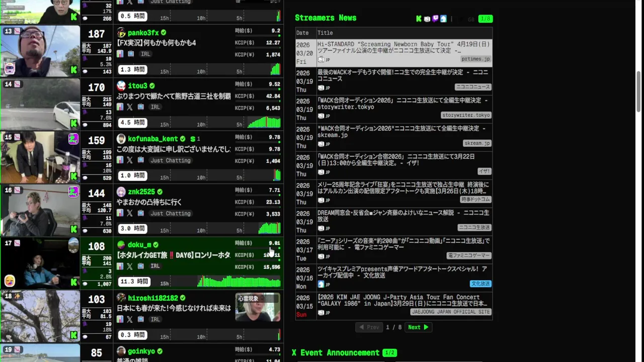This screenshot has height=362, width=644.
Task: Open panko3fx channel name
Action: (143, 33)
